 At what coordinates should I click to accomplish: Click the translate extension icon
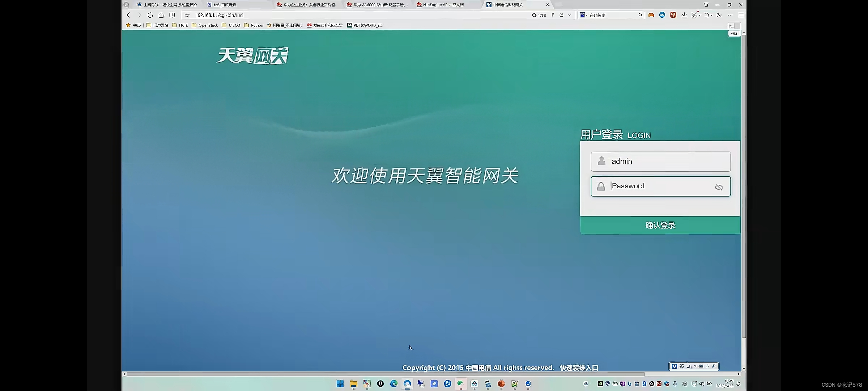(673, 15)
